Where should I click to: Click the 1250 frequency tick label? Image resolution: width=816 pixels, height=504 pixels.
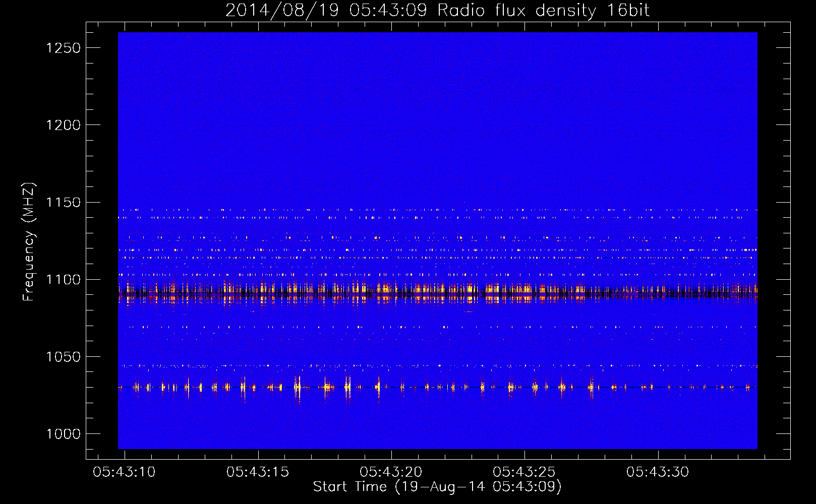pyautogui.click(x=63, y=48)
